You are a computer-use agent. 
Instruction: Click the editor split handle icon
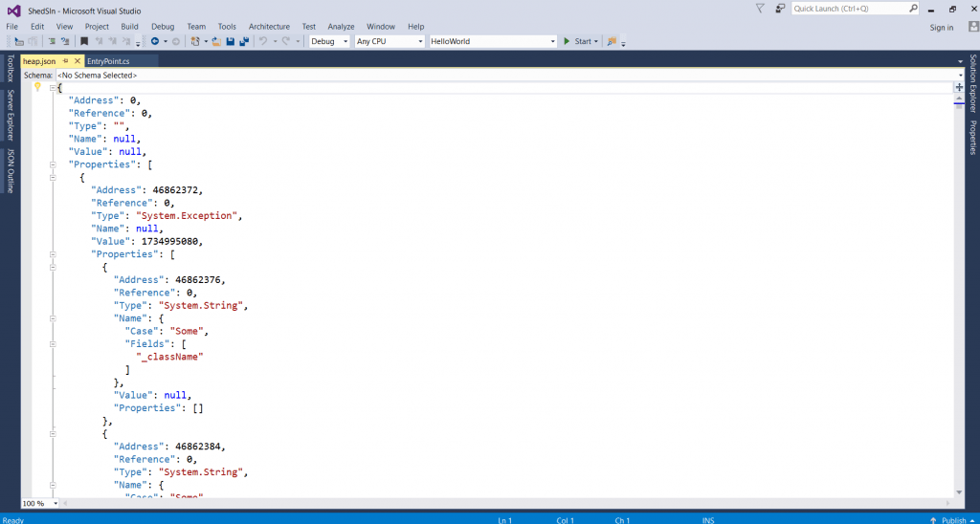click(x=959, y=87)
